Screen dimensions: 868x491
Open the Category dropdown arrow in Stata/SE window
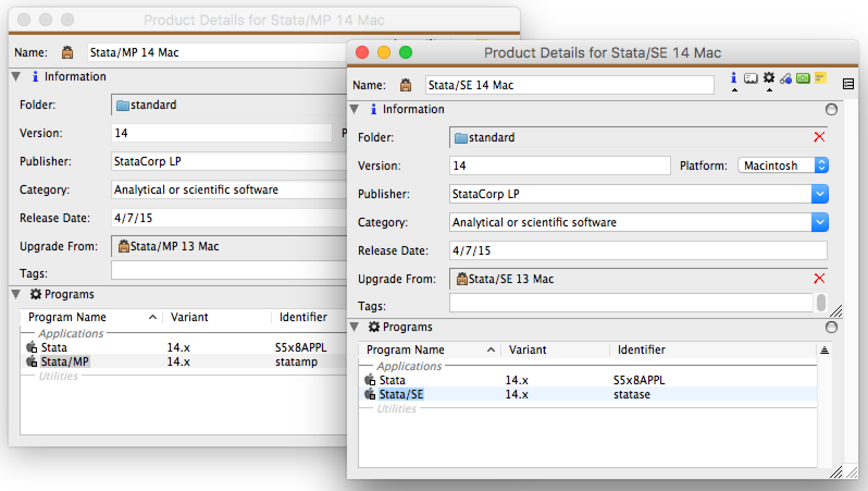(820, 222)
